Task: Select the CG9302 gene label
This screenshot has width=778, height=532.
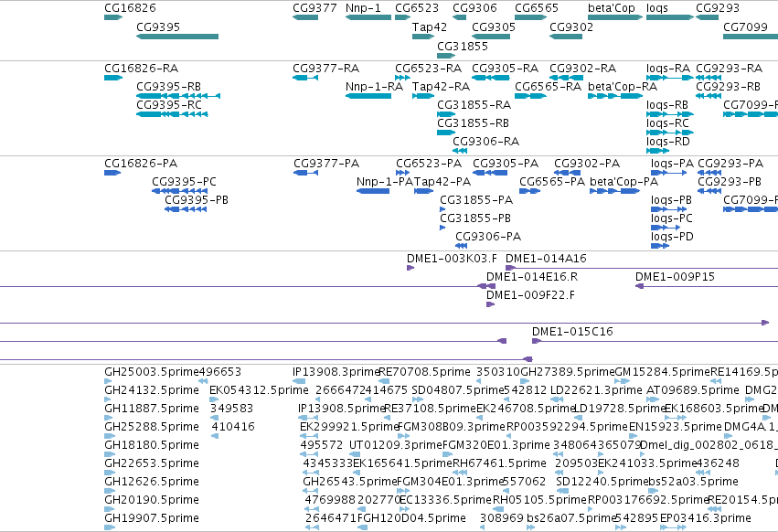Action: [x=571, y=27]
